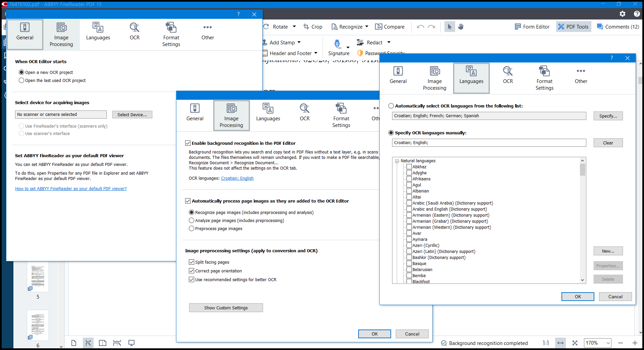Viewport: 644px width, 350px height.
Task: Open Format Settings tab in Languages dialog
Action: click(544, 79)
